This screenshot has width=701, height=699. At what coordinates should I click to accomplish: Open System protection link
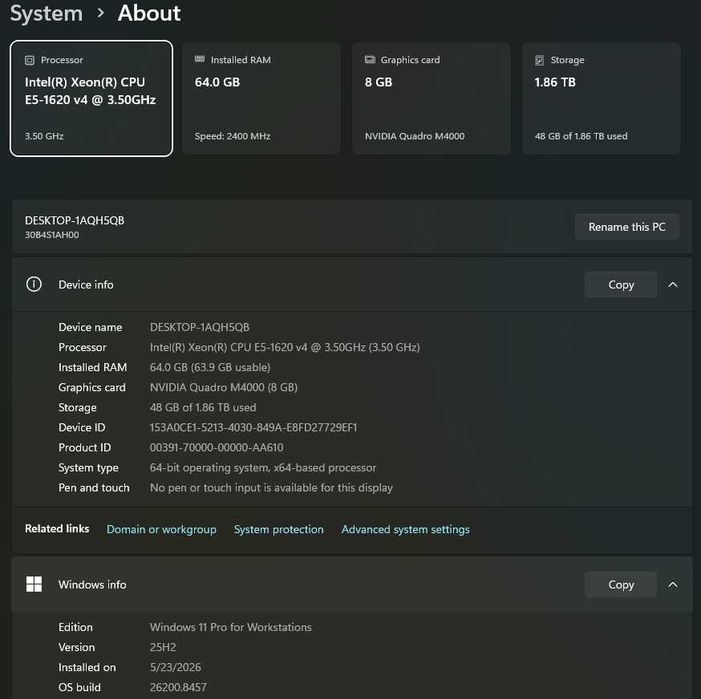[279, 529]
